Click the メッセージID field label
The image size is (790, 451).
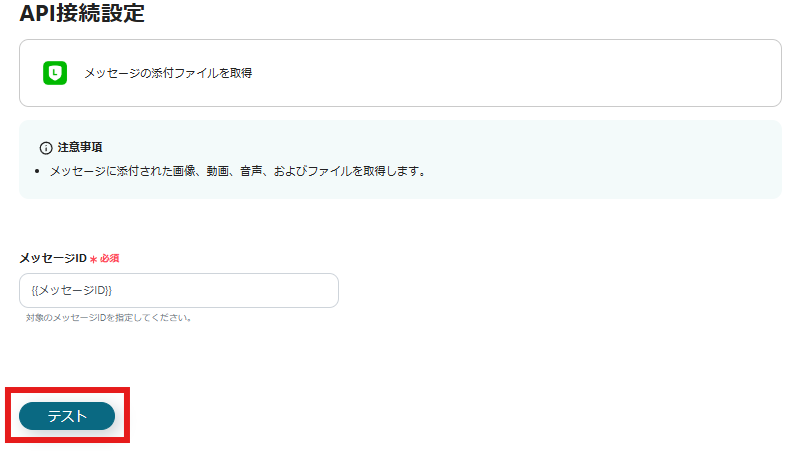(53, 258)
